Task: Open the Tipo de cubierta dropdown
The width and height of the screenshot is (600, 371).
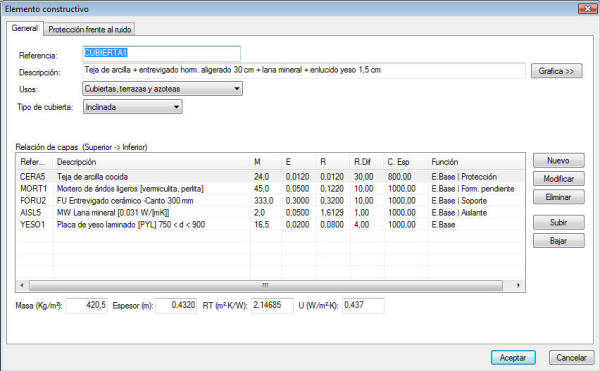Action: coord(132,107)
